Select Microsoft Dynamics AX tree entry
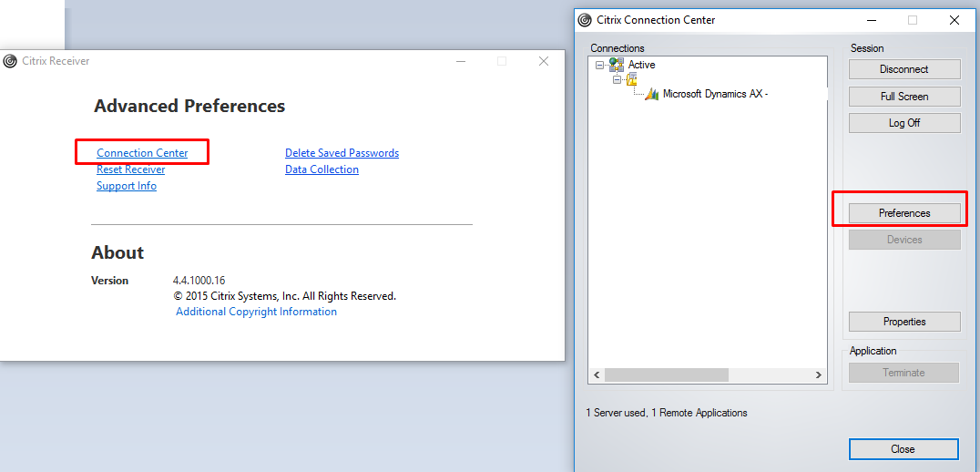This screenshot has width=980, height=472. (715, 95)
